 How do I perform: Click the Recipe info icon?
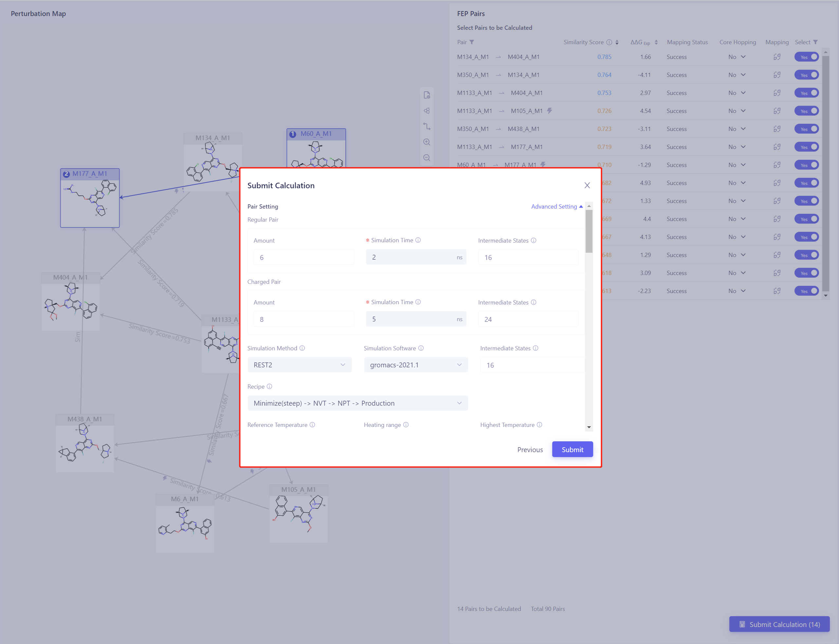[269, 386]
